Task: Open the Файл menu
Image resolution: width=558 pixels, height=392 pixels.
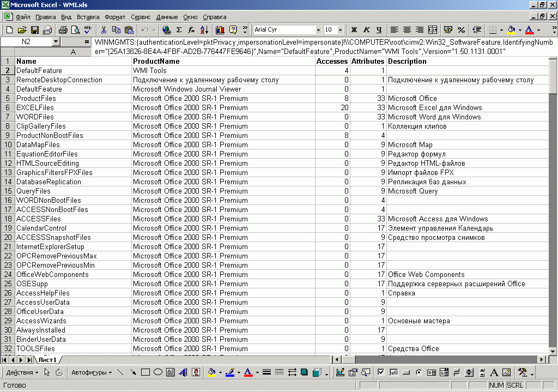Action: (23, 17)
